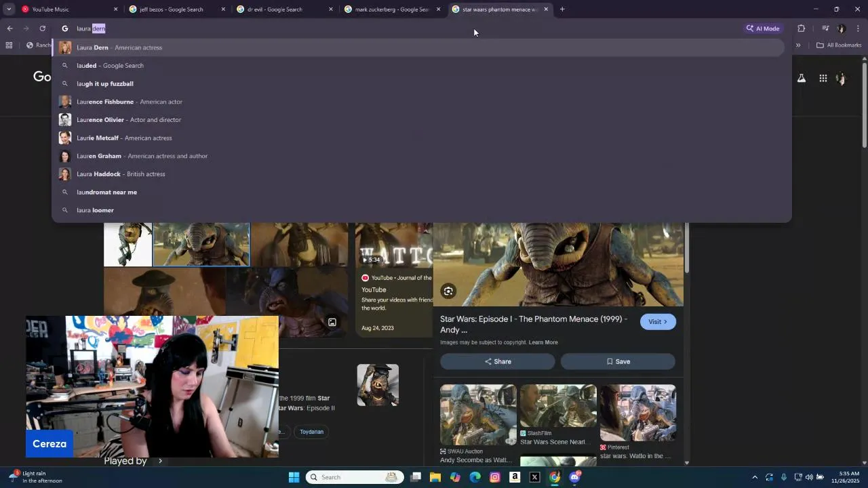Go back with the back arrow
The height and width of the screenshot is (488, 868).
point(9,28)
